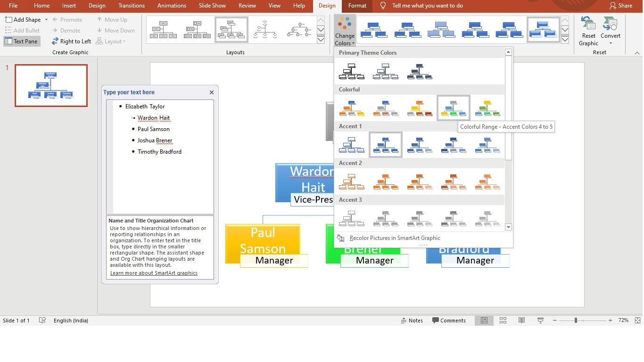The height and width of the screenshot is (362, 644).
Task: Open Recolor Pictures in SmartArt Graphic
Action: coord(395,238)
